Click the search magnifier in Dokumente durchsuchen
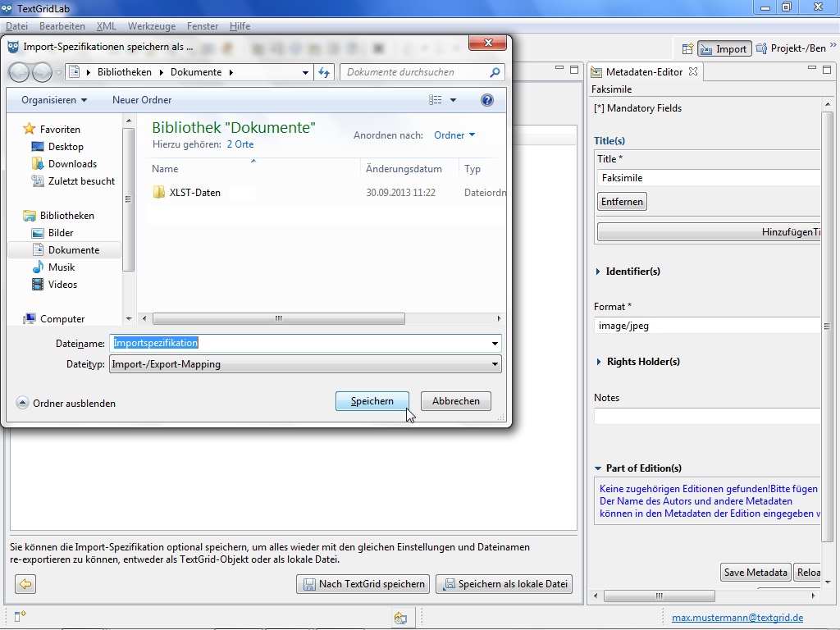840x630 pixels. coord(495,72)
